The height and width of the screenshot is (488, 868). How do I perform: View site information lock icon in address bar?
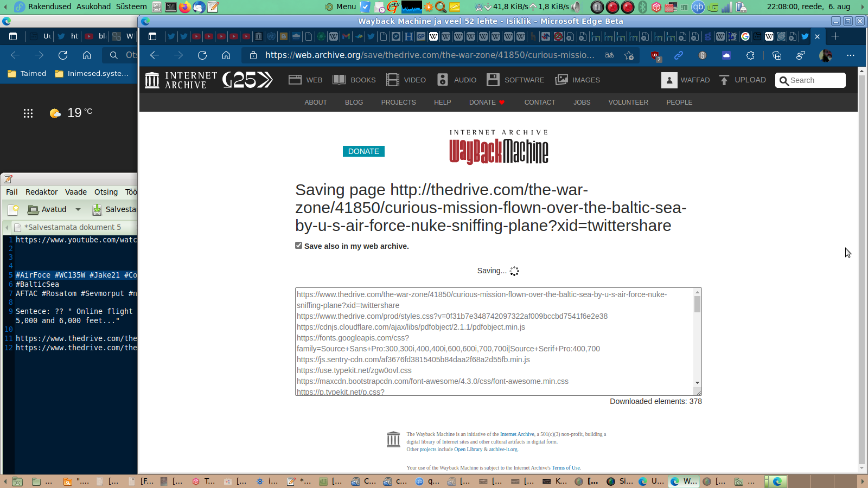tap(253, 55)
